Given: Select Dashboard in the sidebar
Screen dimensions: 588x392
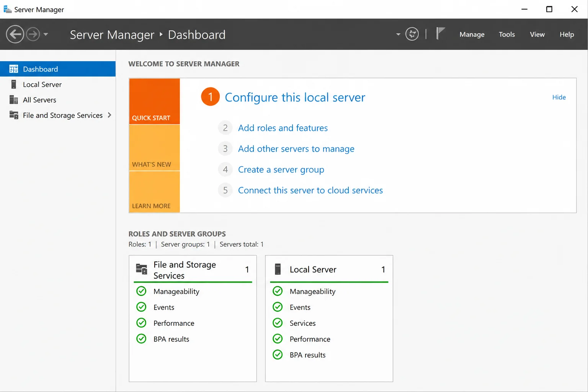Looking at the screenshot, I should (58, 69).
